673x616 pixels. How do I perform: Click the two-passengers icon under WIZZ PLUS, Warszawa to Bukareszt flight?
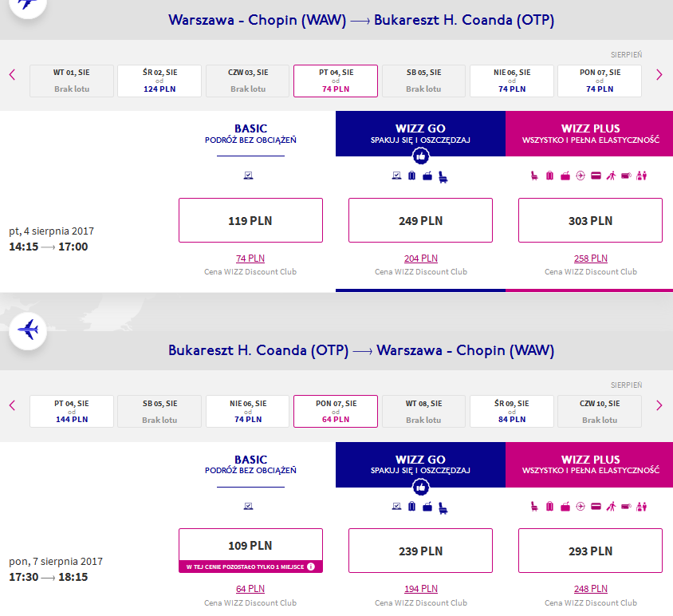coord(642,176)
